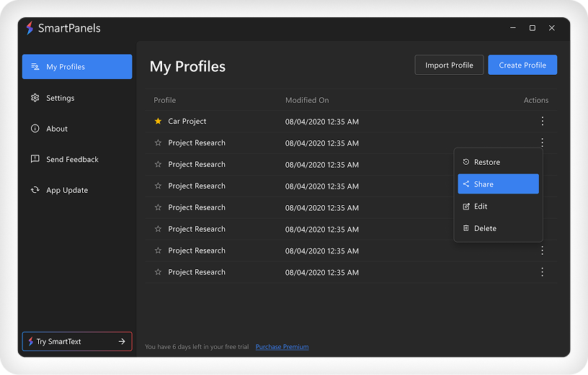Click the About info icon

(x=35, y=129)
